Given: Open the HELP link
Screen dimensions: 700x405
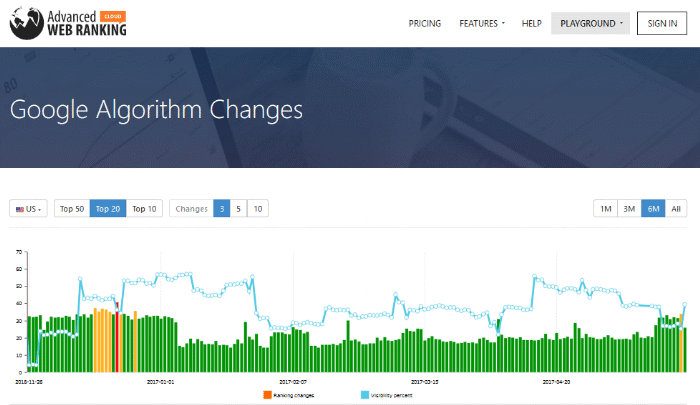Looking at the screenshot, I should coord(531,24).
